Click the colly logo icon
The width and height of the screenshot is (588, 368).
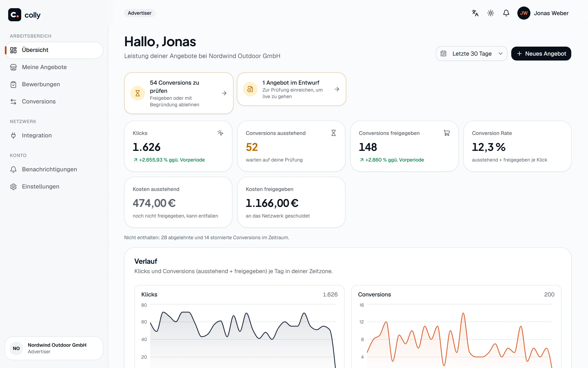click(x=14, y=15)
